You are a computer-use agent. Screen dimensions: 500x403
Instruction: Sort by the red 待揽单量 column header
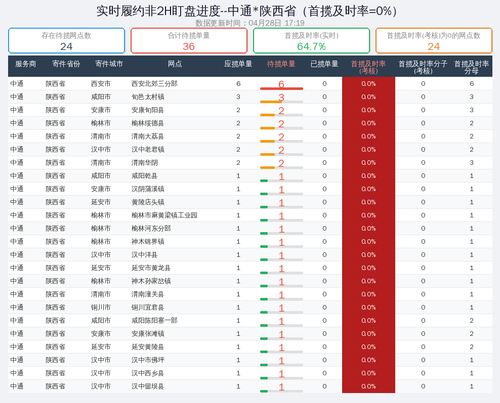pos(281,64)
